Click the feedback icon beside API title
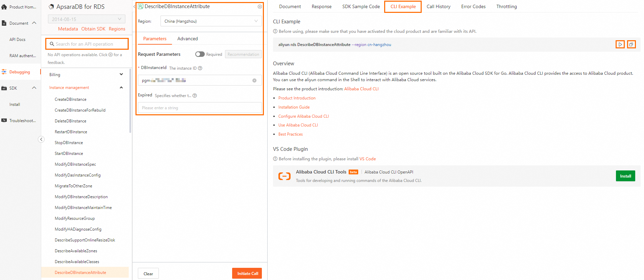Viewport: 644px width, 280px height. pos(260,6)
